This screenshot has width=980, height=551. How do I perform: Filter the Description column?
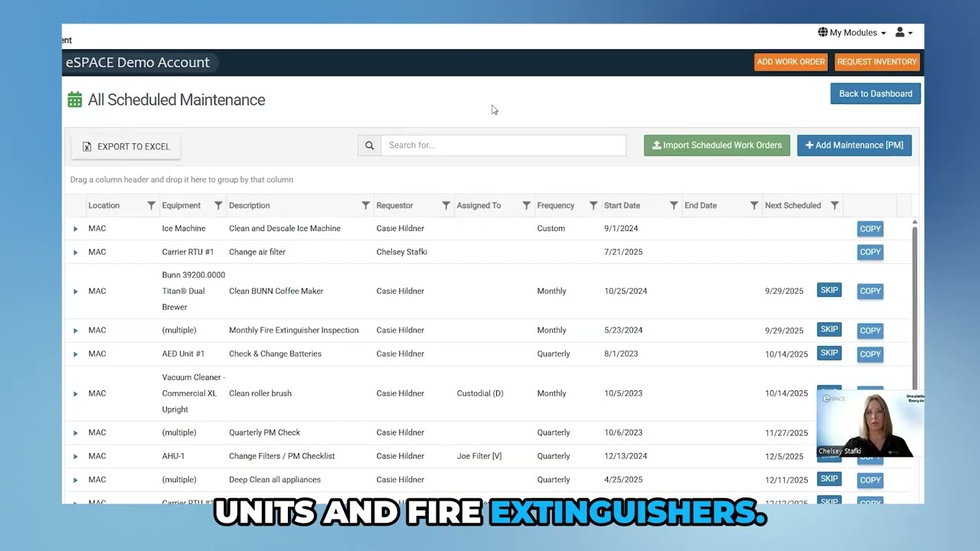tap(365, 205)
